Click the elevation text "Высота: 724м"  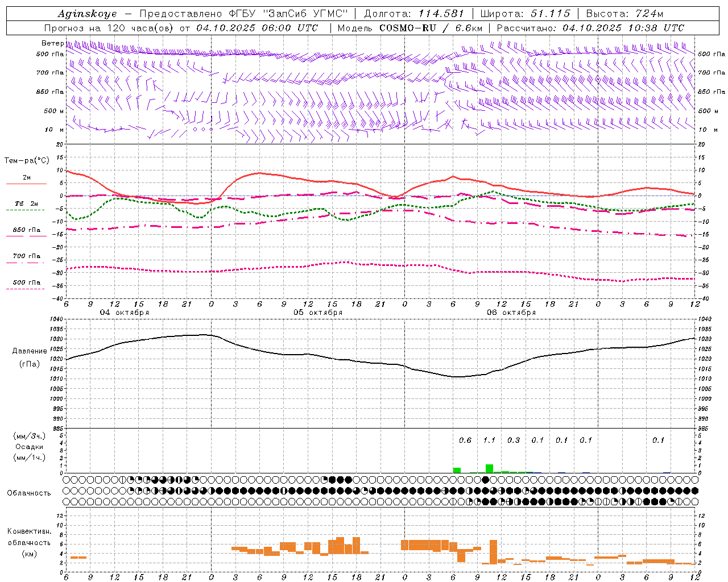(625, 14)
